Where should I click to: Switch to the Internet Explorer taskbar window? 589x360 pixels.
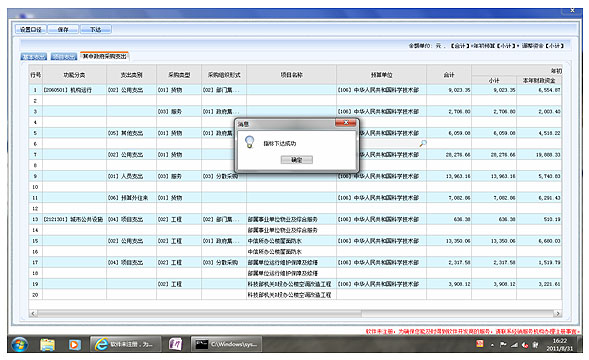[x=126, y=344]
